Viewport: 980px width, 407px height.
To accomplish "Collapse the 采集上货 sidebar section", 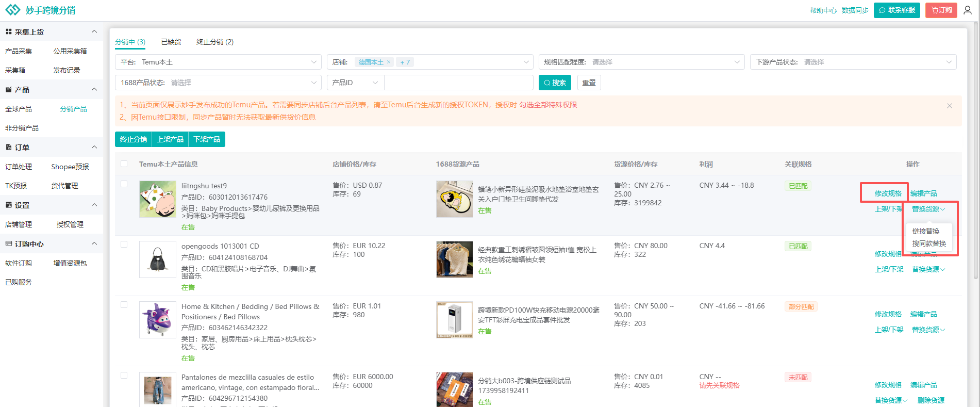I will pos(94,32).
